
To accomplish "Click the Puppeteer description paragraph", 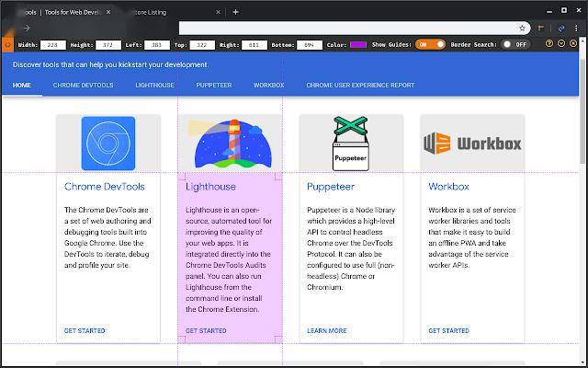I will click(x=351, y=248).
